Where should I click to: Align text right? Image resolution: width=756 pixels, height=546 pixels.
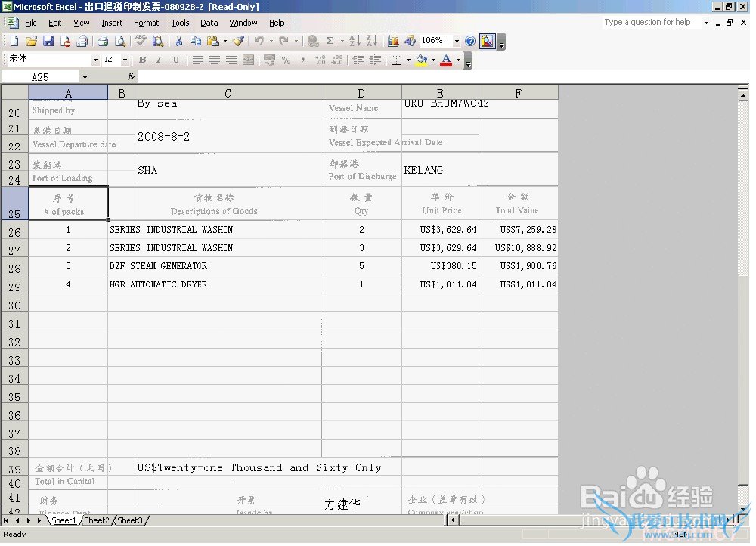[x=231, y=60]
